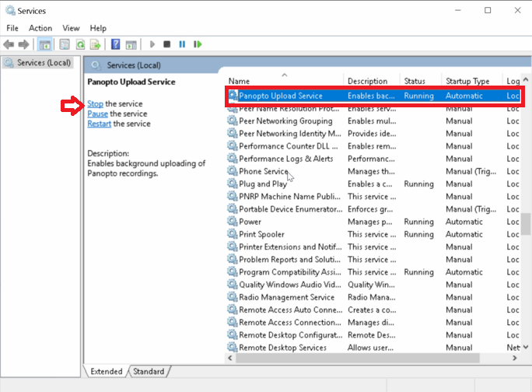Sort the list by the Status column header

pos(415,81)
